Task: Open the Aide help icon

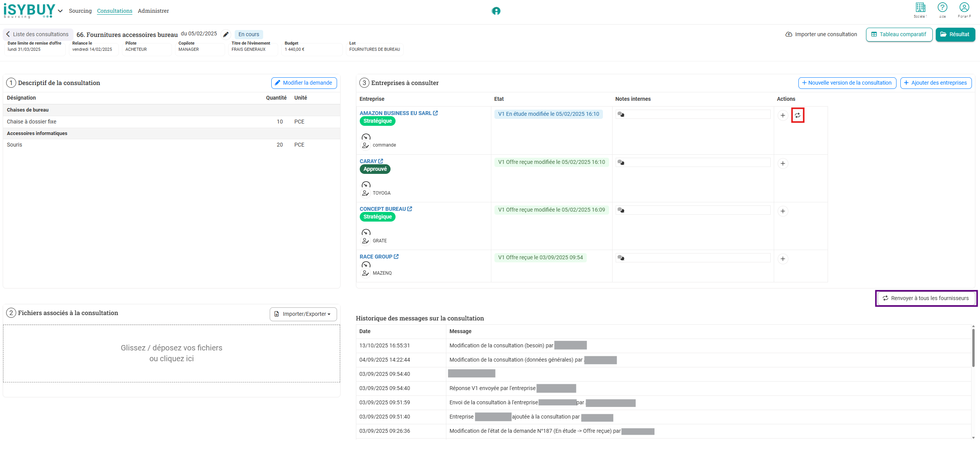Action: [x=942, y=8]
